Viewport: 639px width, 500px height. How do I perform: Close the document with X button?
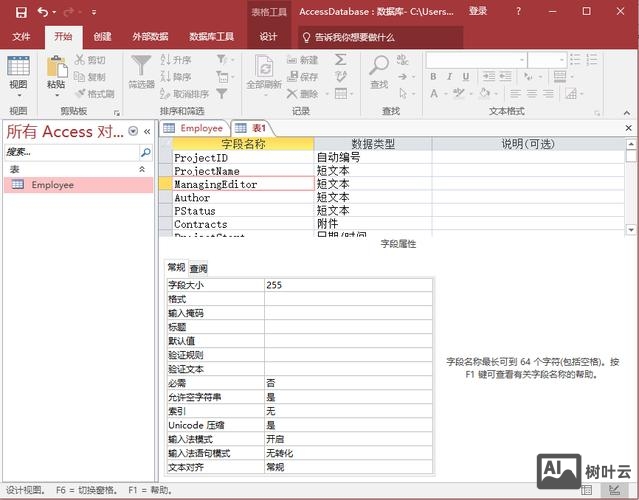click(629, 128)
